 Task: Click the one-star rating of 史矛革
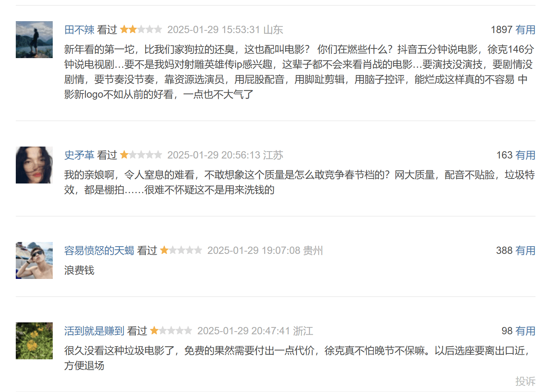tap(141, 155)
